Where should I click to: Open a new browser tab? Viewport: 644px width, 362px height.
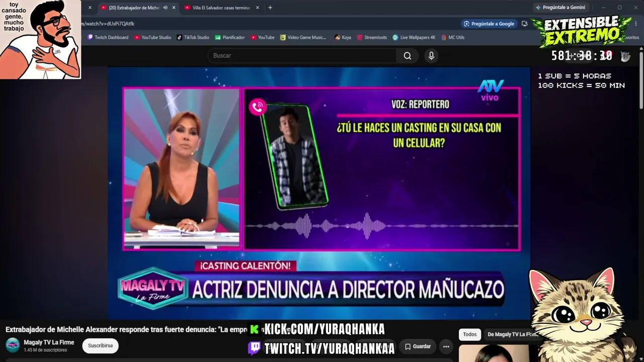270,8
